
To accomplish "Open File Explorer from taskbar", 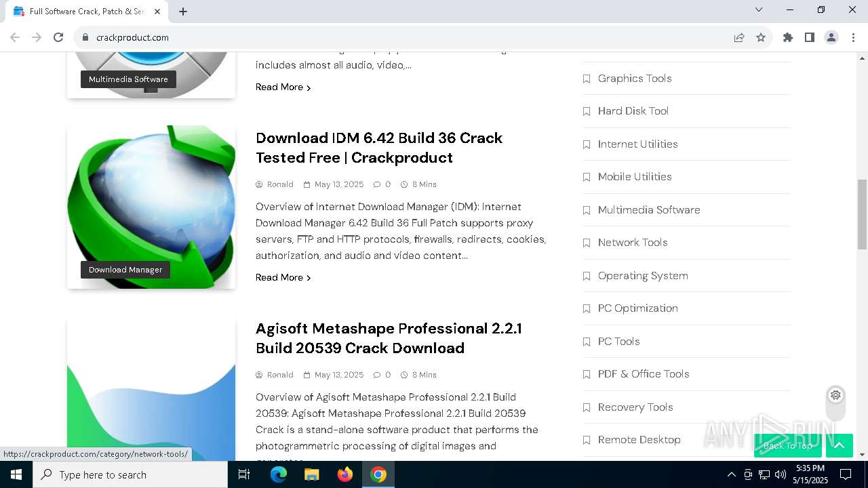I will [x=312, y=474].
